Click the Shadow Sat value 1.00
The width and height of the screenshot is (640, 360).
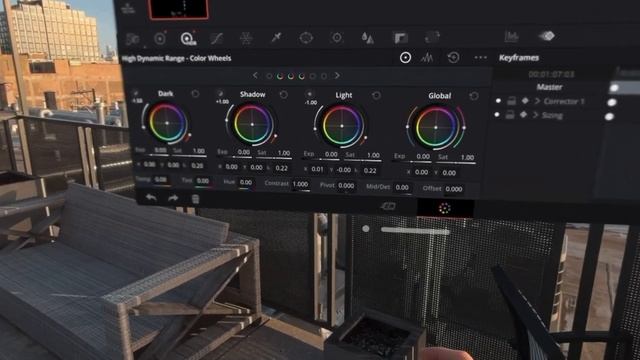pyautogui.click(x=284, y=153)
